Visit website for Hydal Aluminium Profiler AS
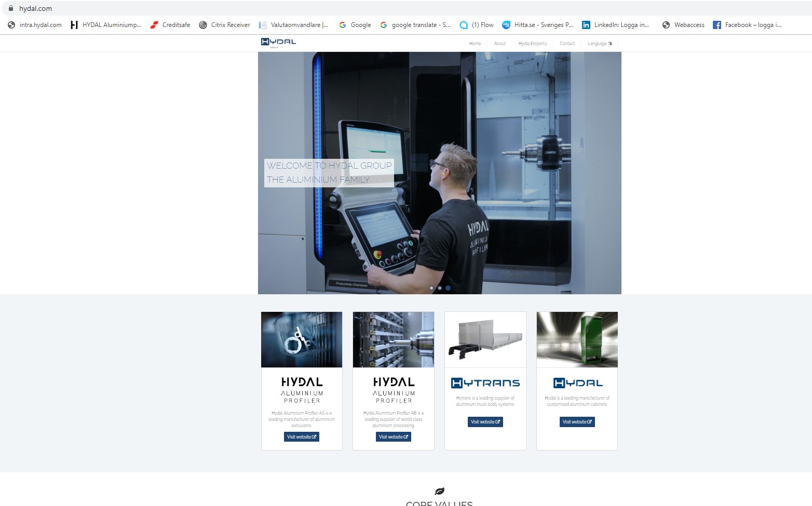The image size is (812, 506). click(302, 437)
